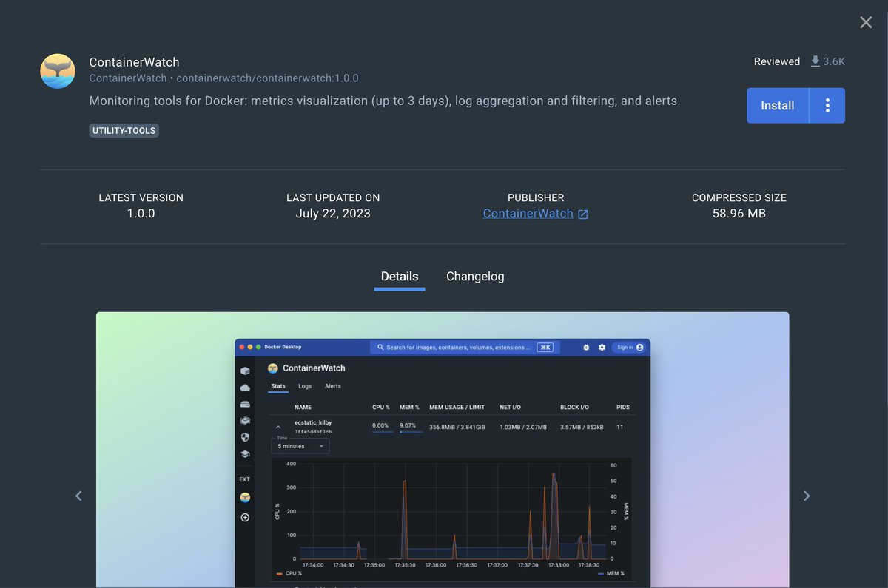
Task: Click the ContainerWatch whale icon in the screenshot heading
Action: click(273, 368)
